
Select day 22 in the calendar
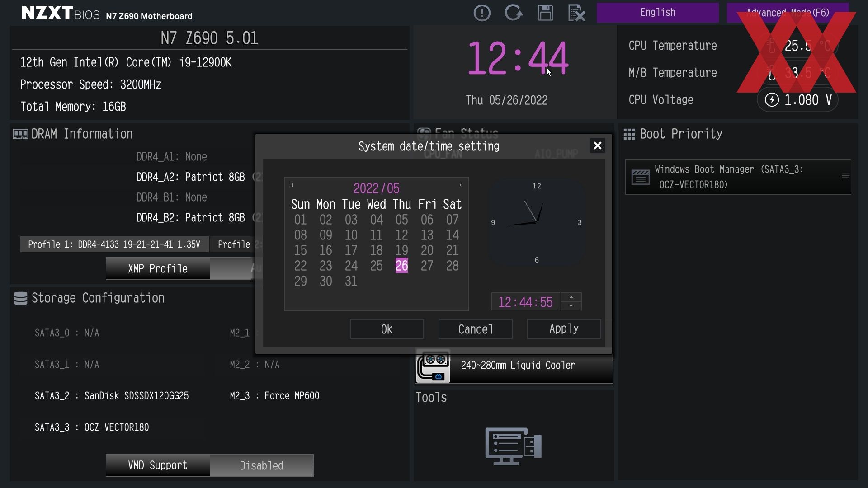pyautogui.click(x=300, y=266)
